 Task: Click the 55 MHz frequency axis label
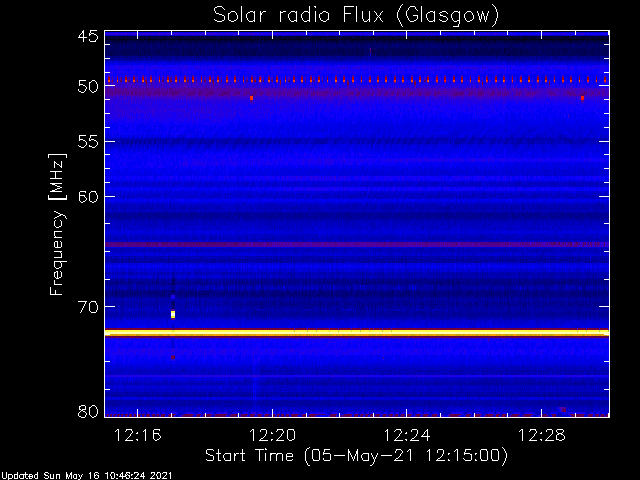[88, 142]
